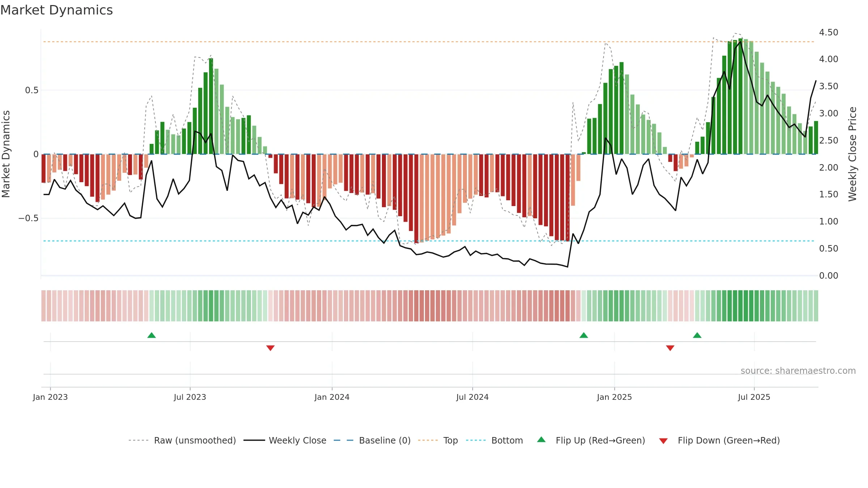The width and height of the screenshot is (868, 488).
Task: Click the green flip-up marker before Jan 2025
Action: (x=584, y=335)
